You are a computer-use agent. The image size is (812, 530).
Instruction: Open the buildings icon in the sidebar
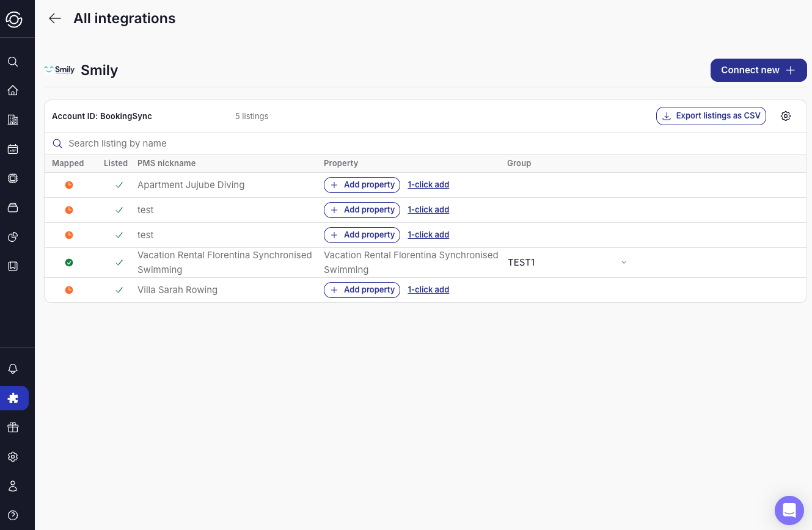click(13, 120)
